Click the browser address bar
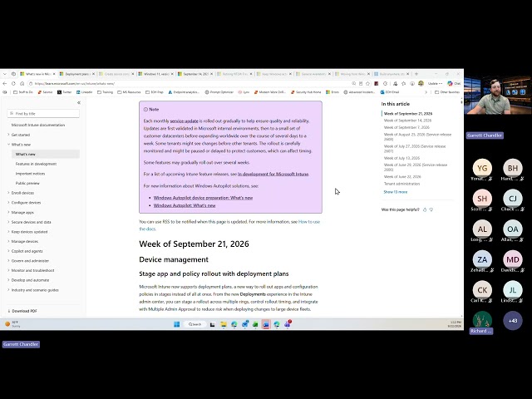The height and width of the screenshot is (399, 532). click(x=190, y=83)
